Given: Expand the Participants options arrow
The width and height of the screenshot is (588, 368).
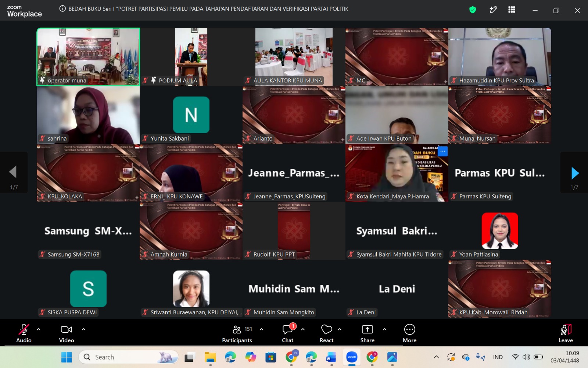Looking at the screenshot, I should (262, 329).
